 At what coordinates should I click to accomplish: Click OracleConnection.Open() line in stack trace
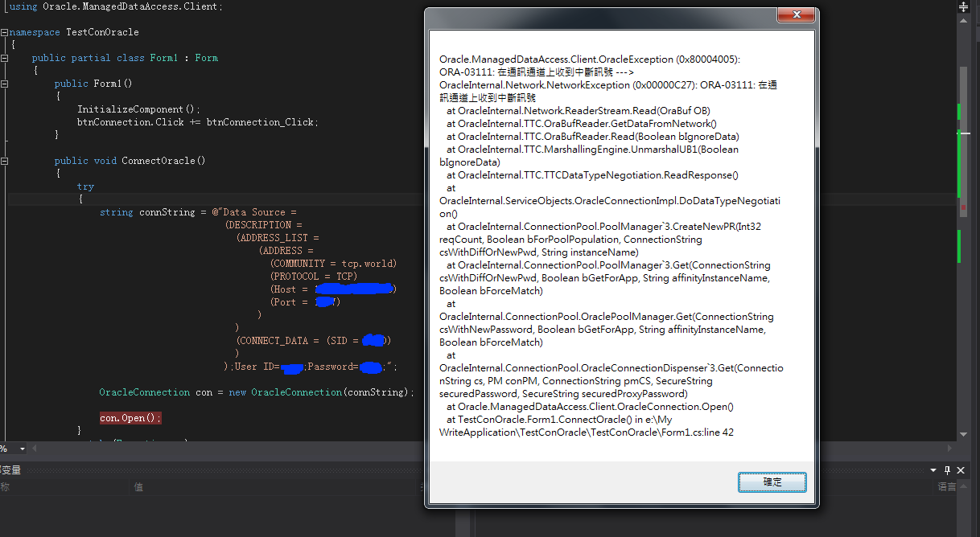tap(590, 407)
